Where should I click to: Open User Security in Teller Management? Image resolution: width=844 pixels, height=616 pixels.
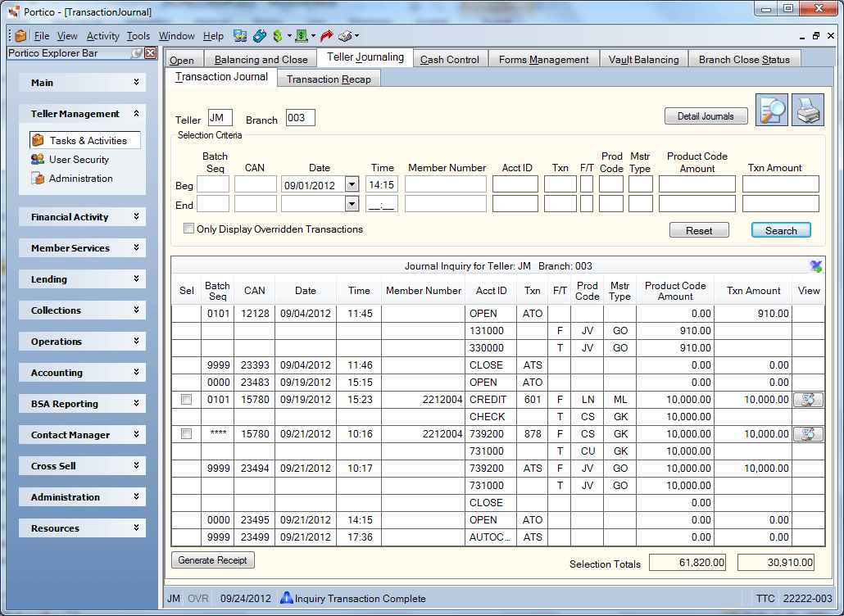tap(70, 159)
